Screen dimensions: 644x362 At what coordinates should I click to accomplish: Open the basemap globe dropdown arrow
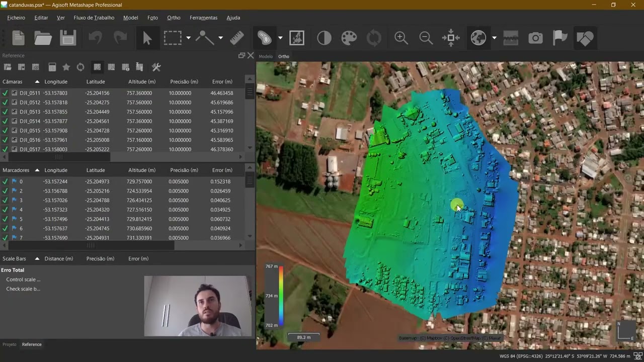tap(494, 38)
